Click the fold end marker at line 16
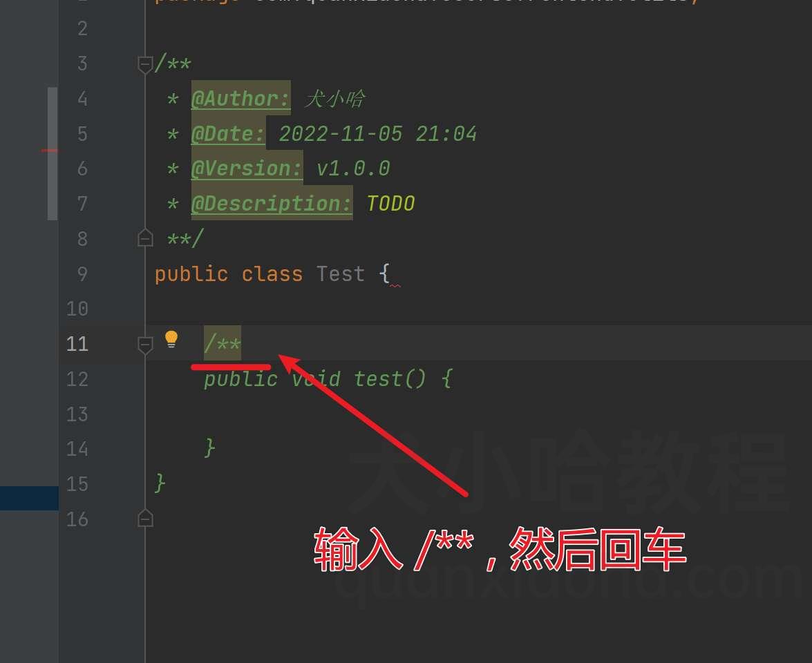812x663 pixels. coord(145,518)
